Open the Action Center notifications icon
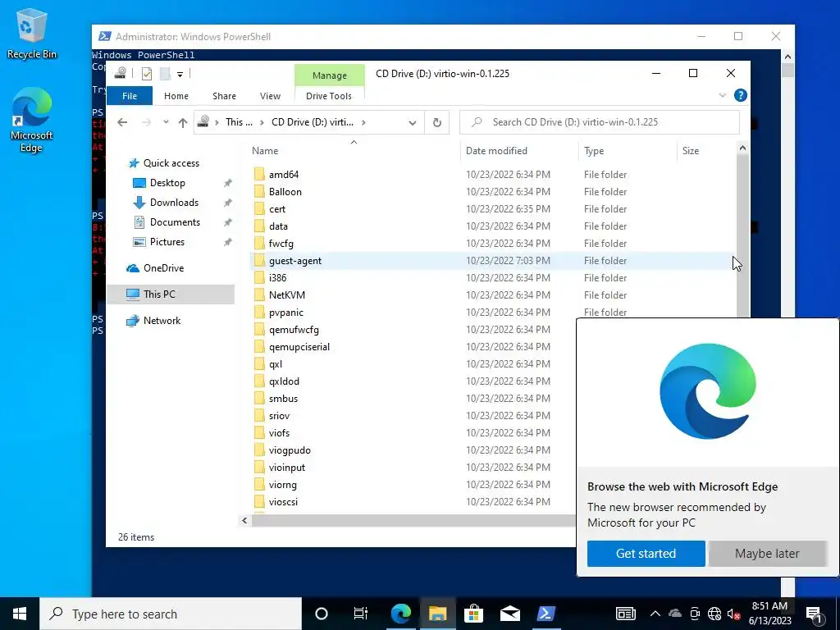The image size is (840, 630). coord(815,614)
